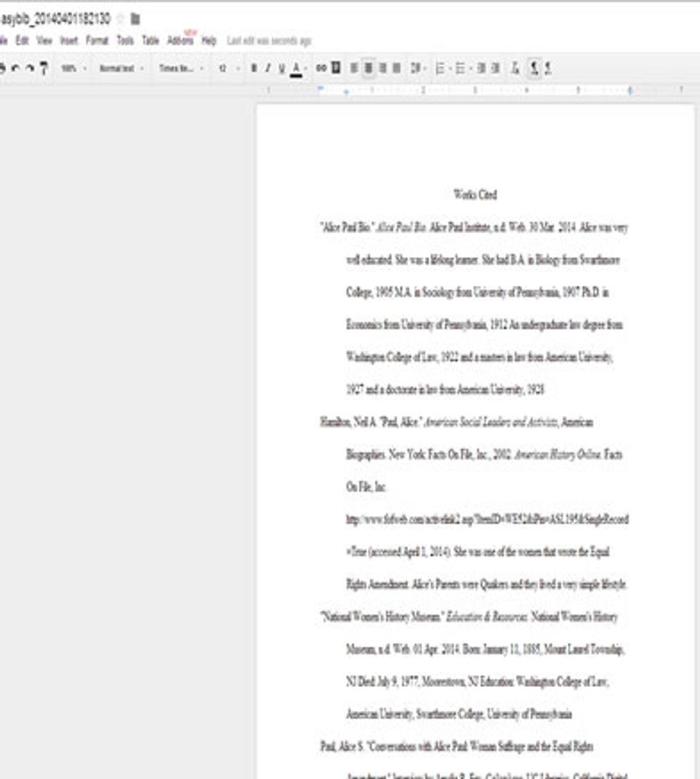The width and height of the screenshot is (700, 779).
Task: Open the Insert link icon
Action: click(x=320, y=68)
